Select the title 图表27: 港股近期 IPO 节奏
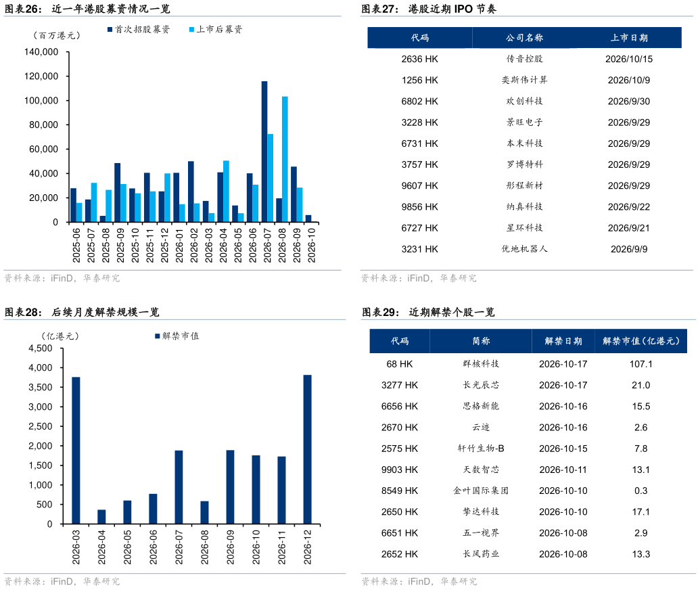 tap(429, 9)
